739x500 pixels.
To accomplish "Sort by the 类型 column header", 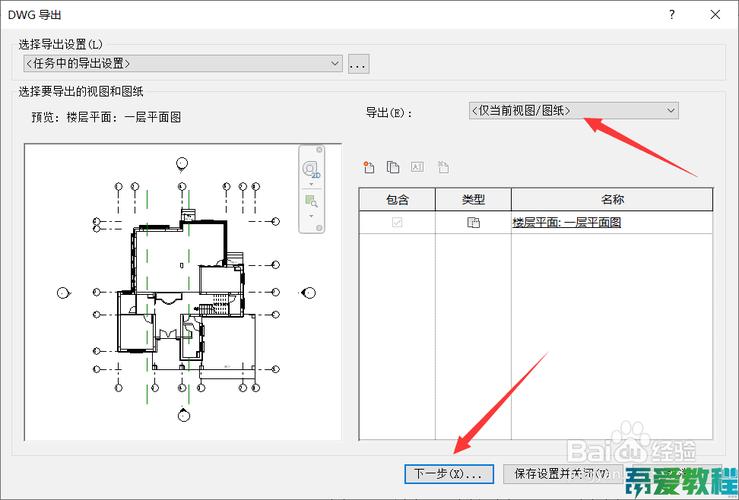I will coord(473,199).
